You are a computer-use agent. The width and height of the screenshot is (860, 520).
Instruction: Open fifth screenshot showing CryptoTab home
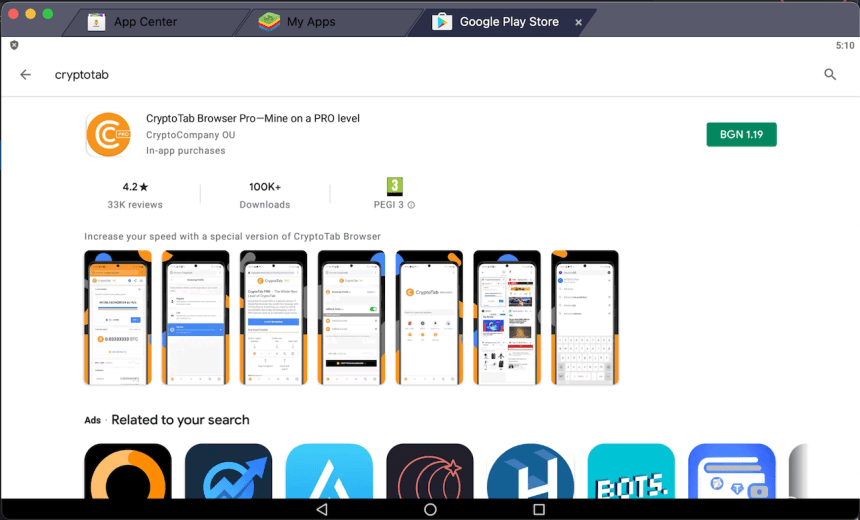point(429,318)
